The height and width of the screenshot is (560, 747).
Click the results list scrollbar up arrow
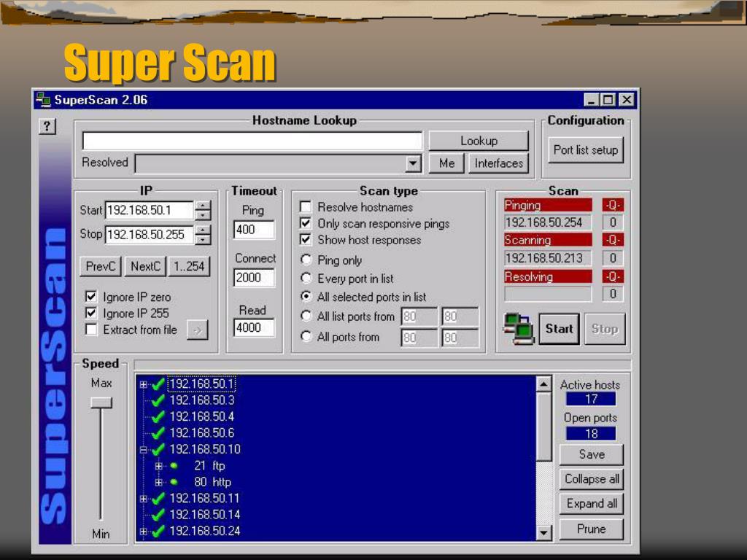coord(543,384)
